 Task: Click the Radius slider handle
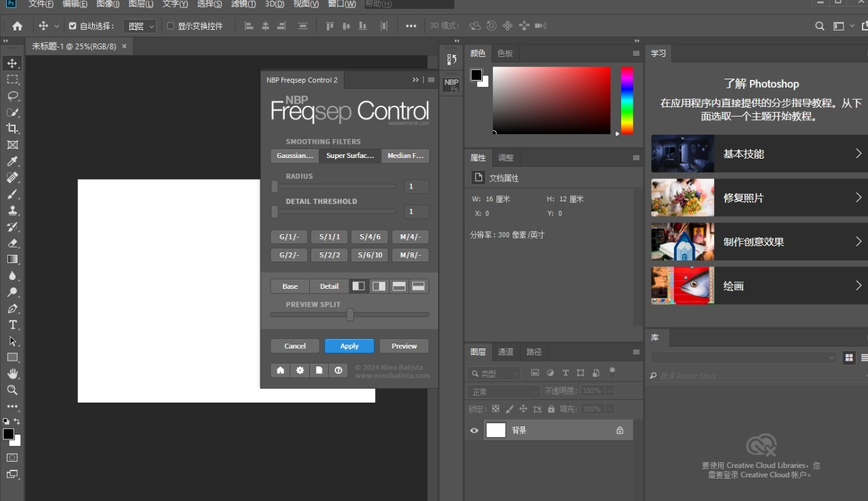coord(275,186)
